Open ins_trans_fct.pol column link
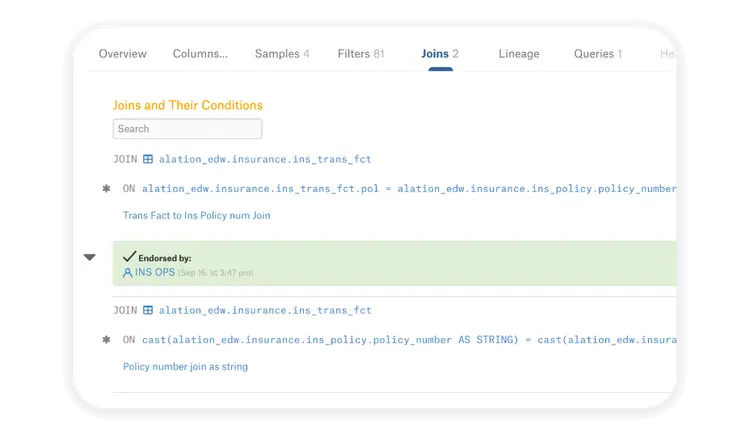 [x=260, y=189]
